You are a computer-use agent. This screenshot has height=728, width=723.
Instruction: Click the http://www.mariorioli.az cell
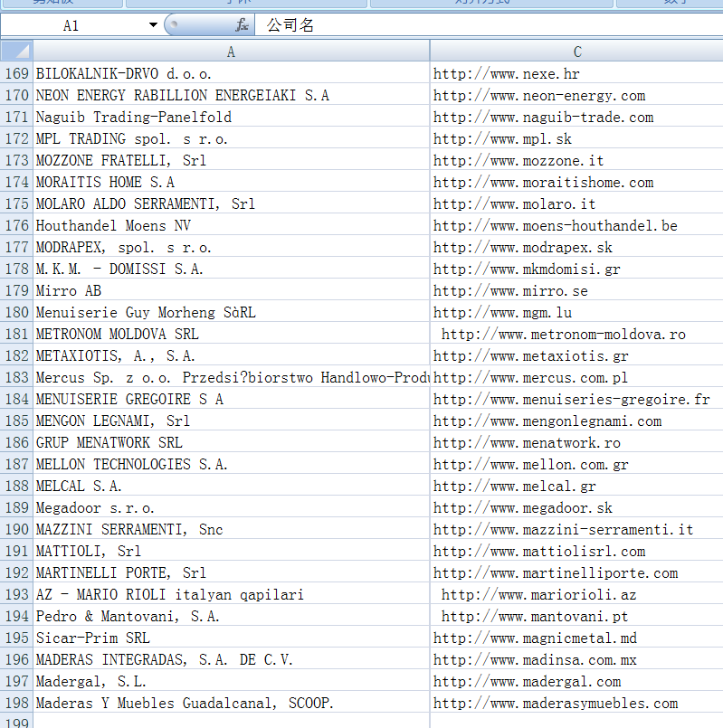click(576, 594)
